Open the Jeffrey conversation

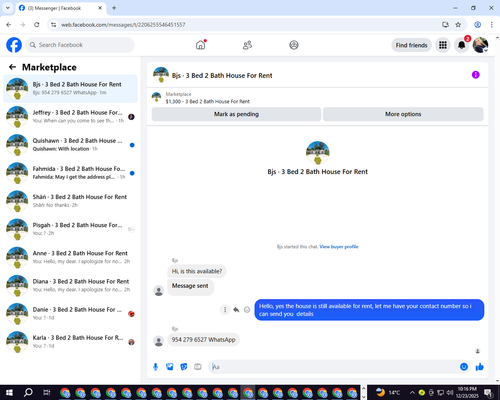pyautogui.click(x=70, y=117)
